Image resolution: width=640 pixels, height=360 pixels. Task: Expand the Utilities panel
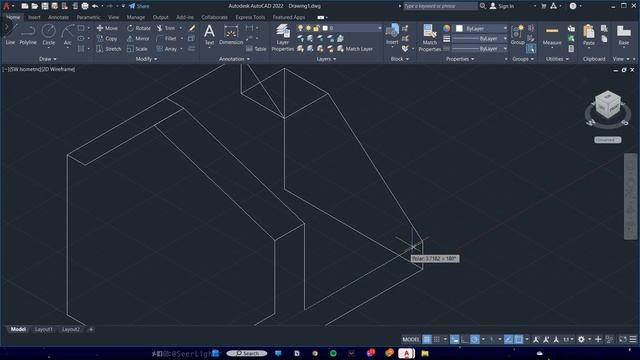tap(557, 59)
